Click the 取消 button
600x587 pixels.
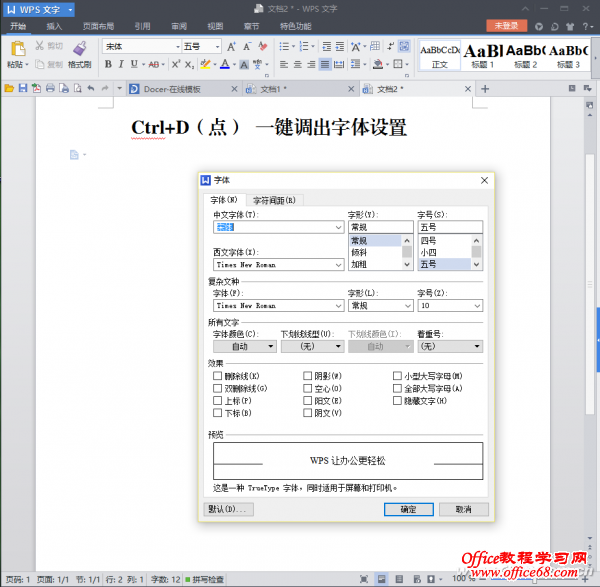pyautogui.click(x=464, y=509)
